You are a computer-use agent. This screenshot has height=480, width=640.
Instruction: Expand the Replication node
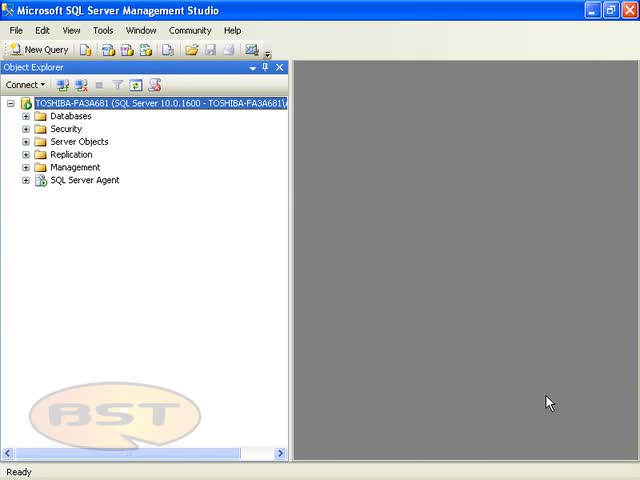(x=26, y=155)
